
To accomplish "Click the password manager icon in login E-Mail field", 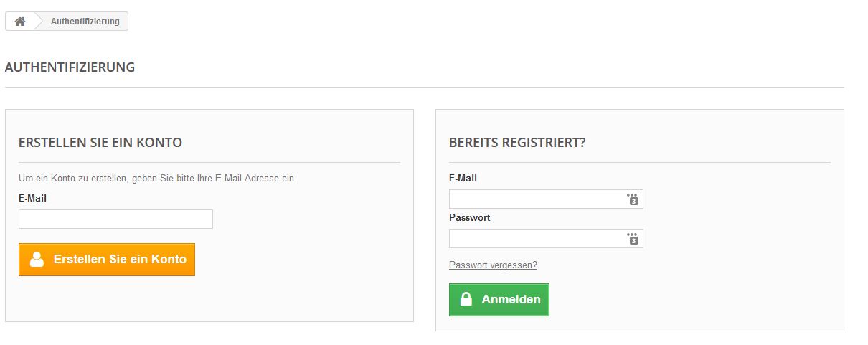I will coord(633,199).
